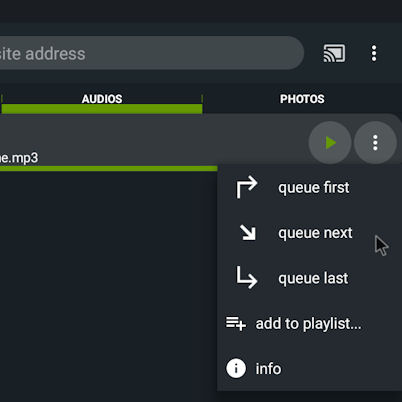
Task: Switch to the PHOTOS tab
Action: click(x=302, y=99)
